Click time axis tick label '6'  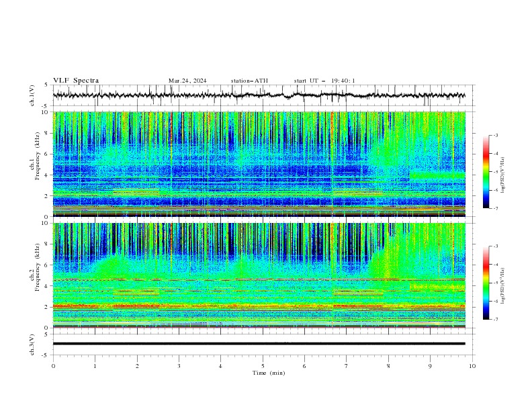pos(304,366)
